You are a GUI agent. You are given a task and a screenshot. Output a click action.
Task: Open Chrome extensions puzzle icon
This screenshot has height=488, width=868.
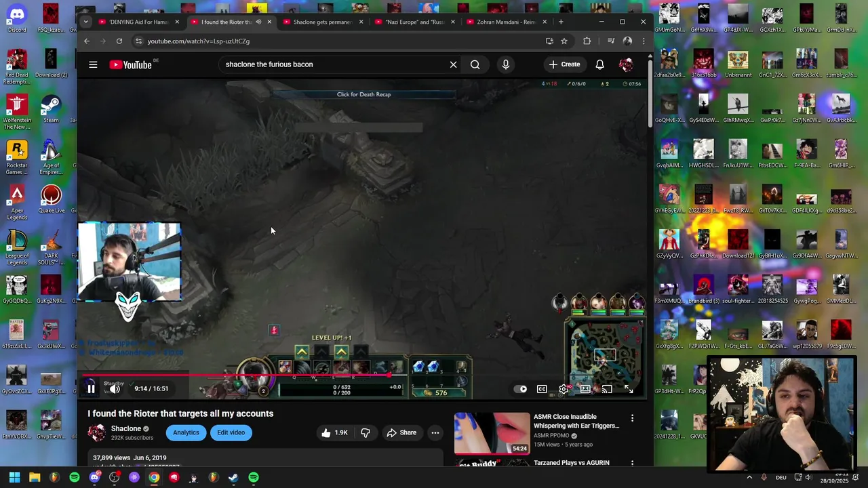pos(587,41)
